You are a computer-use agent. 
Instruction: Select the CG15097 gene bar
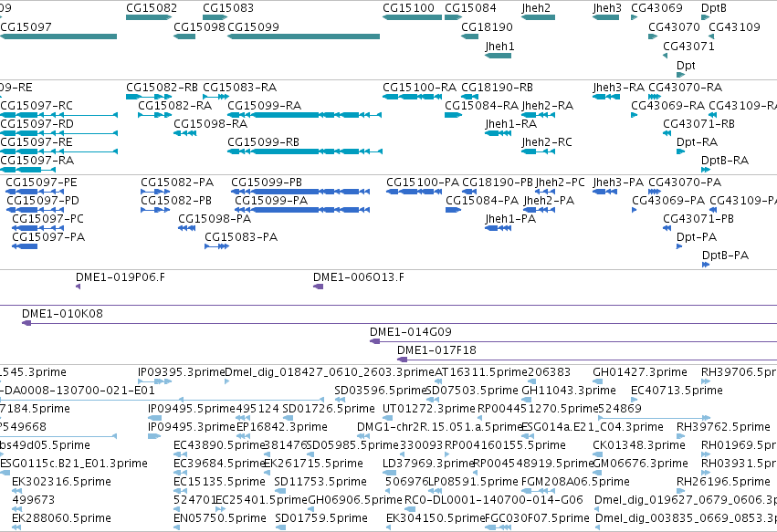pyautogui.click(x=58, y=37)
